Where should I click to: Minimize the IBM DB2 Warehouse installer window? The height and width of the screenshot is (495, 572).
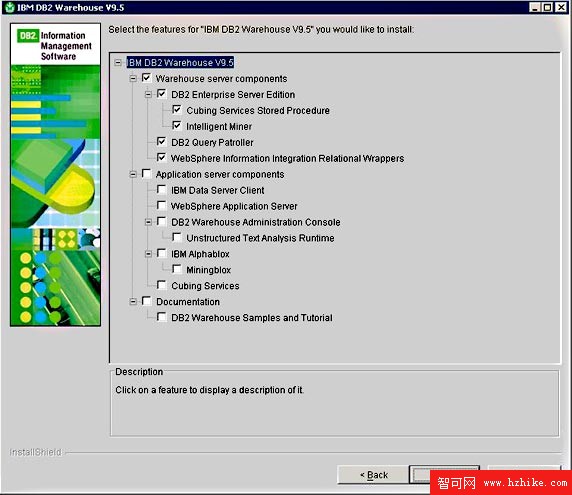(x=535, y=7)
